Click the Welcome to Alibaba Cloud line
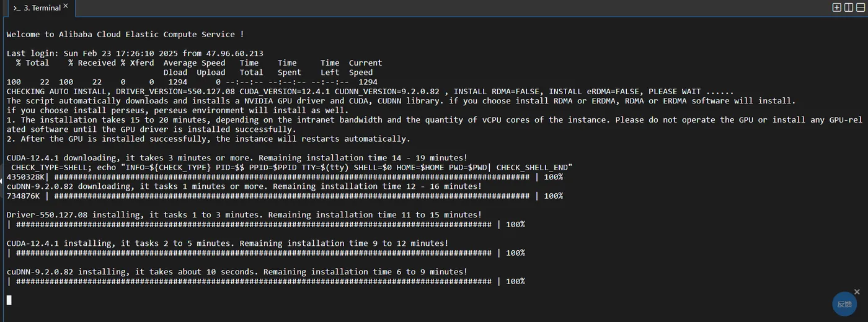The width and height of the screenshot is (868, 322). pos(125,35)
